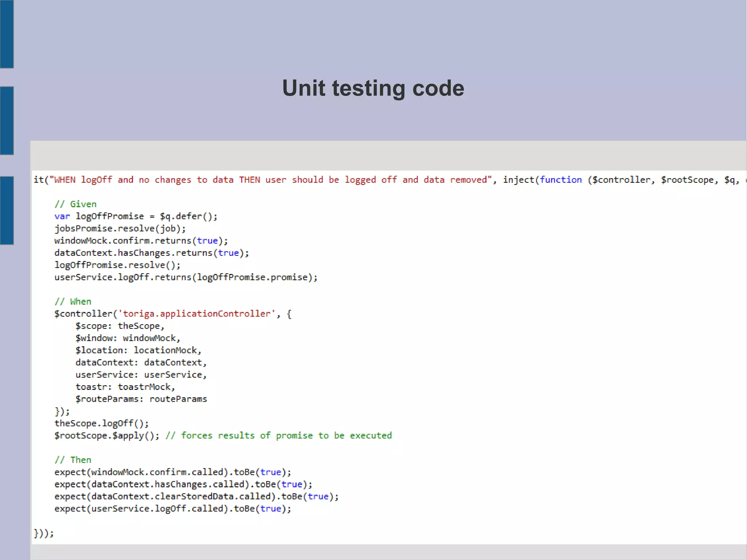Viewport: 747px width, 560px height.
Task: Click the '});' line closing the controller object
Action: 62,412
